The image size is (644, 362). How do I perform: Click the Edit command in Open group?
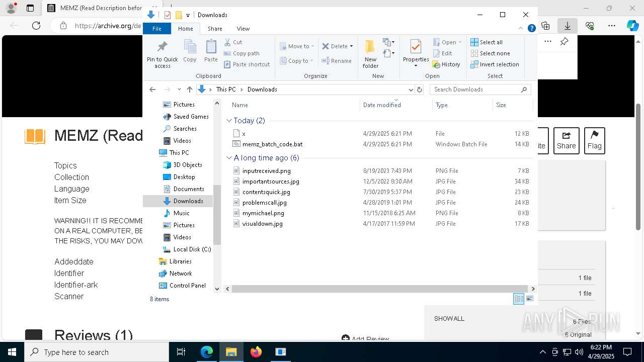click(x=442, y=53)
